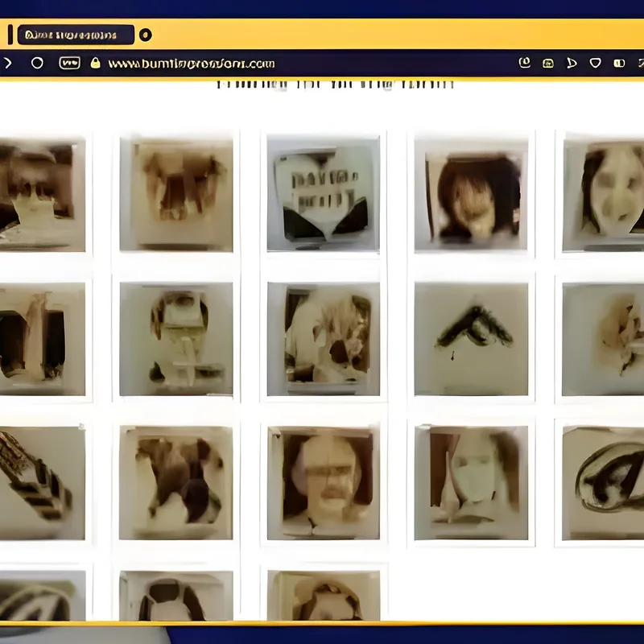Click the forward arrow in the navigation bar
Image resolution: width=644 pixels, height=644 pixels.
[x=8, y=63]
